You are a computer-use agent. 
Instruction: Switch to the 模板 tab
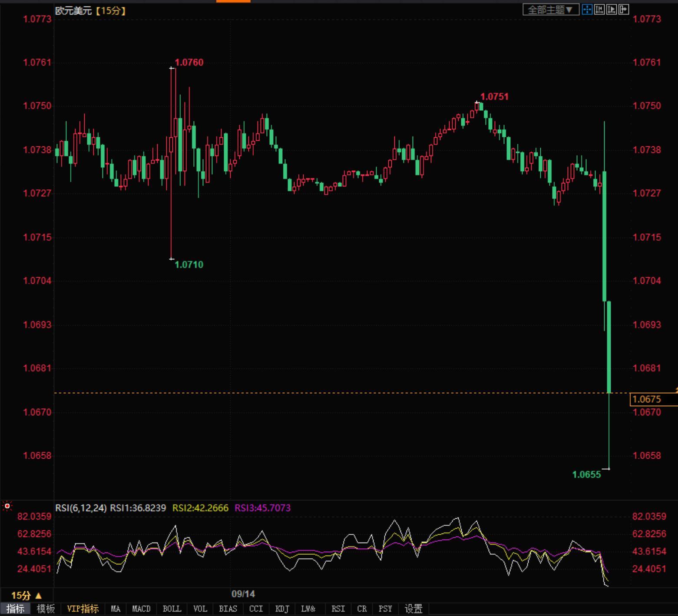[x=46, y=609]
